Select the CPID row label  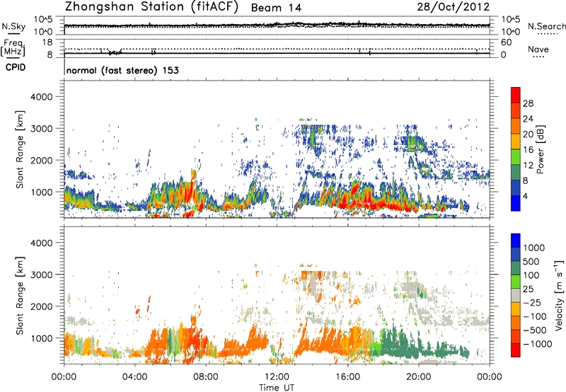(16, 67)
